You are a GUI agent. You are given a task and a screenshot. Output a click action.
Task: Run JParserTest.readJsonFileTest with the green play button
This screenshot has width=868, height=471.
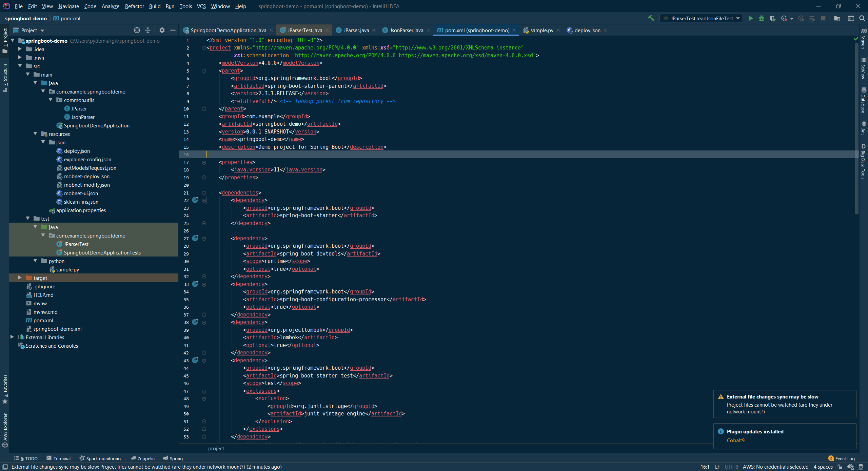pos(751,18)
